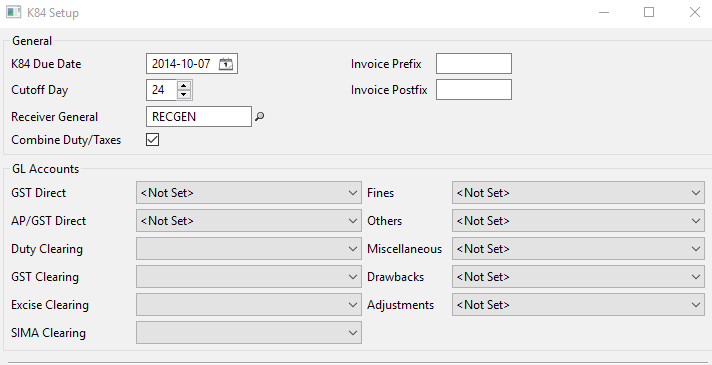Screen dimensions: 712x365
Task: Open the Excise Clearing dropdown
Action: coord(249,305)
